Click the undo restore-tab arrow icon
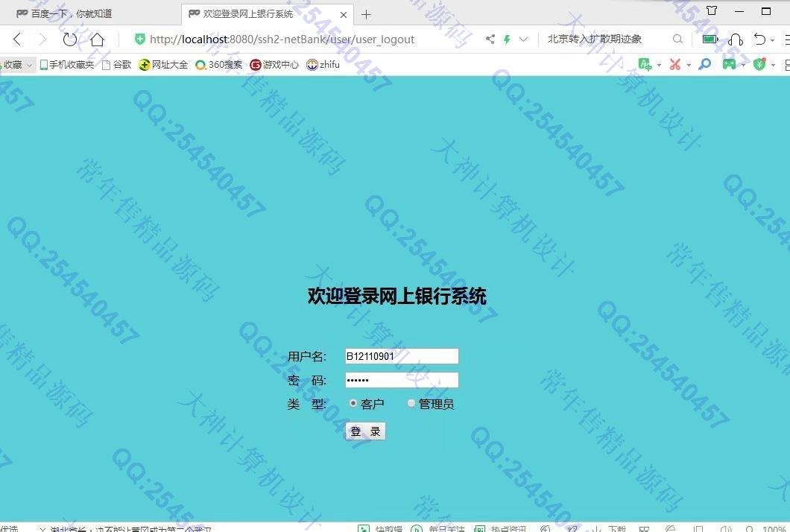Screen dimensions: 790x532 (x=759, y=39)
